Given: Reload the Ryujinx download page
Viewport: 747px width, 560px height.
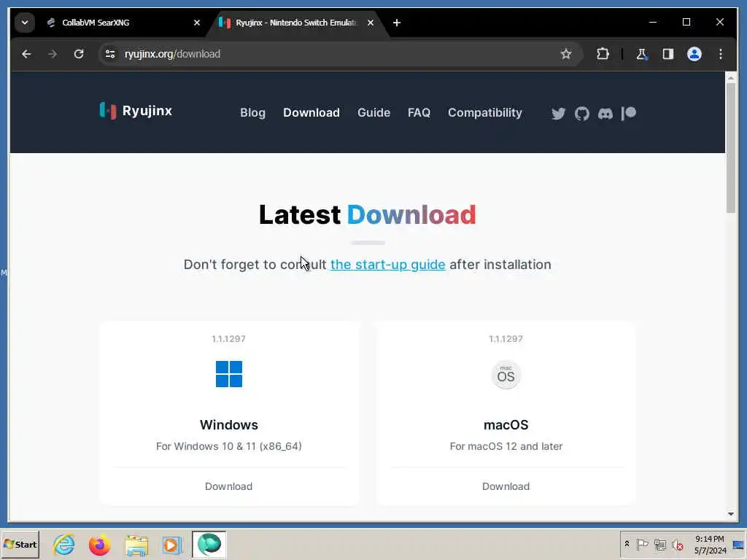Looking at the screenshot, I should coord(79,54).
